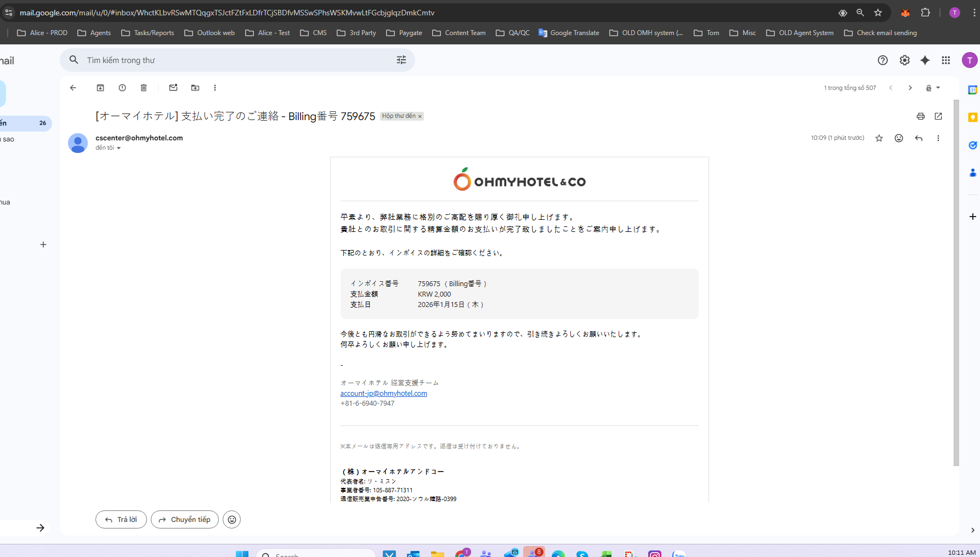This screenshot has width=980, height=557.
Task: Star this email from cscenter
Action: coord(879,138)
